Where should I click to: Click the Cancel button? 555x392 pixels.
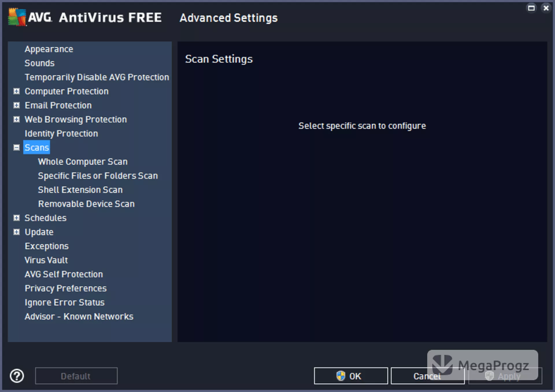(x=428, y=376)
